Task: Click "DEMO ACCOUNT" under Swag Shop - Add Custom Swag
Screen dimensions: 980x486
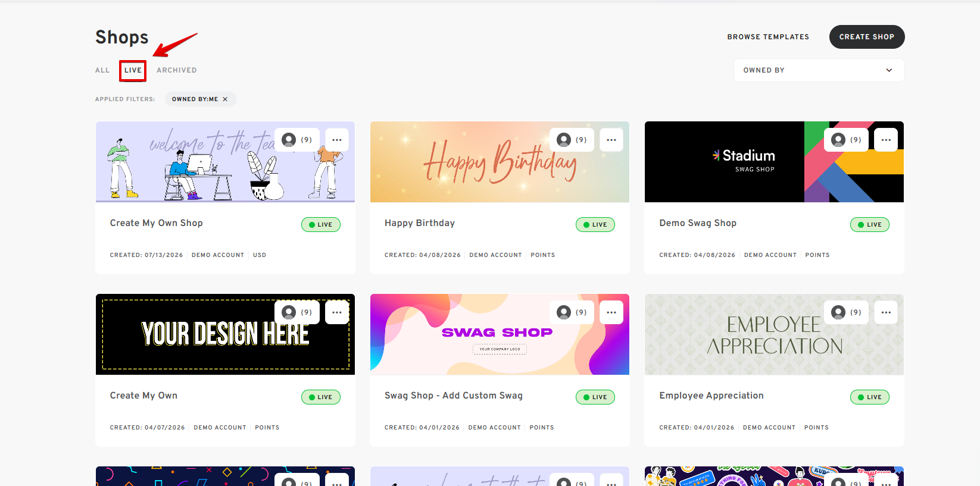Action: 495,428
